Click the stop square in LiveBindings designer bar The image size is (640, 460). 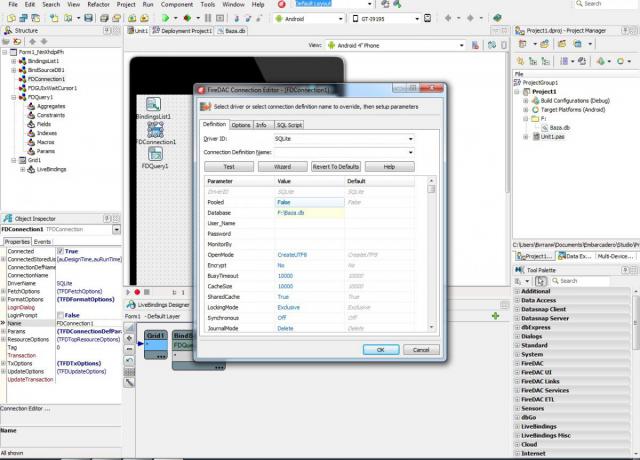click(x=147, y=292)
